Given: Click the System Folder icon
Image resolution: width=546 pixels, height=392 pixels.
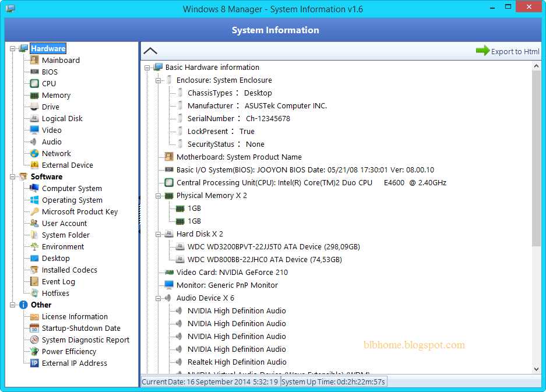Looking at the screenshot, I should click(34, 235).
